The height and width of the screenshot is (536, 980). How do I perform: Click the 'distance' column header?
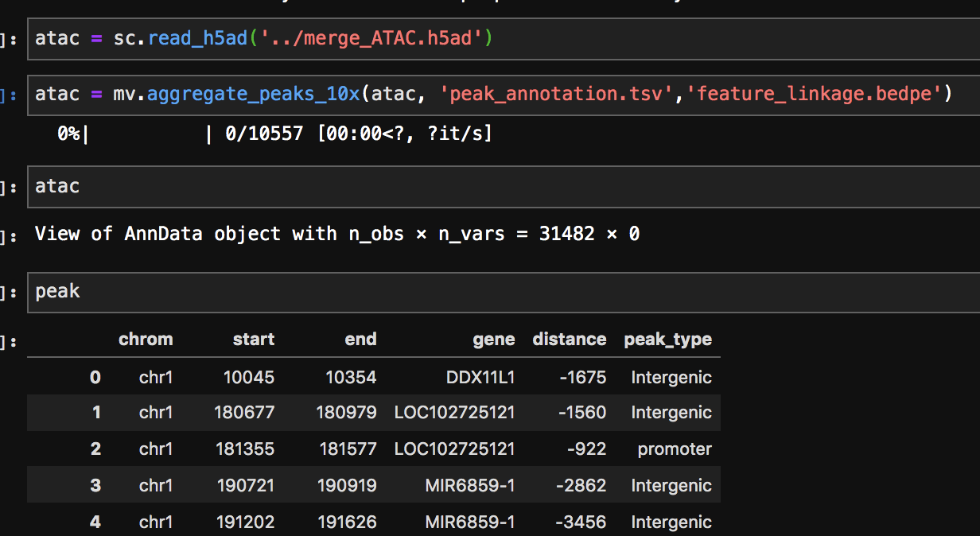(x=570, y=340)
